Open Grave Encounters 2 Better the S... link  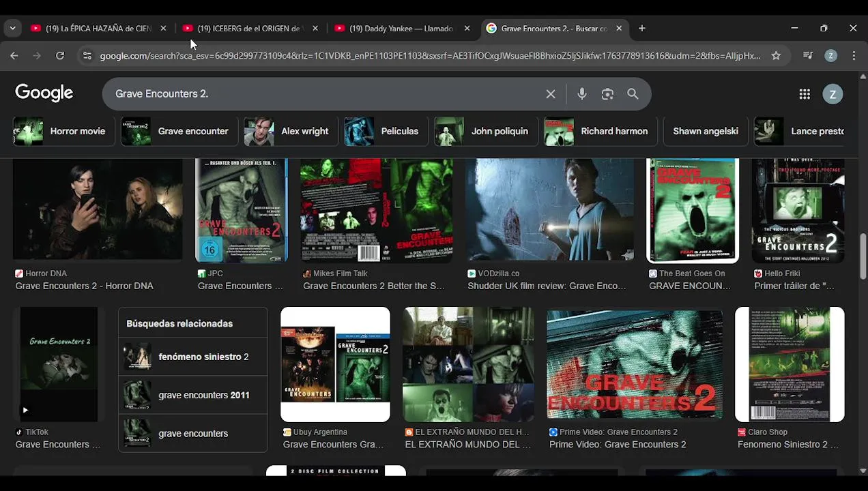coord(373,286)
